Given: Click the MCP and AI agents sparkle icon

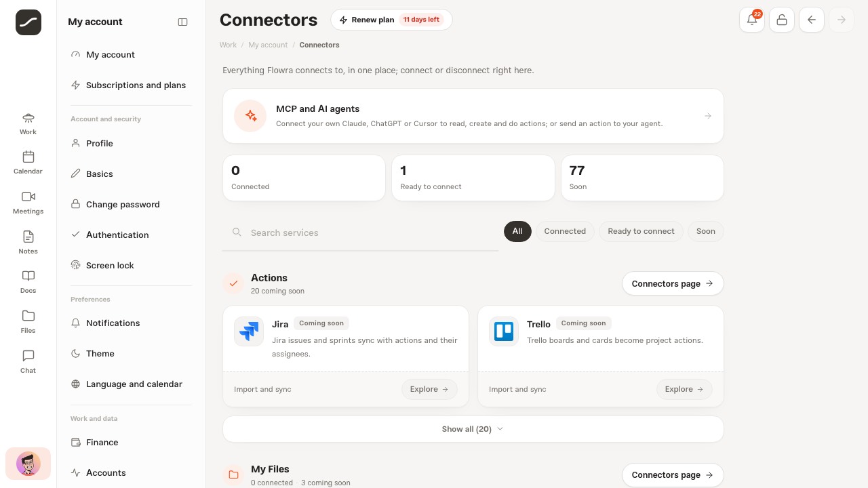Looking at the screenshot, I should (251, 116).
